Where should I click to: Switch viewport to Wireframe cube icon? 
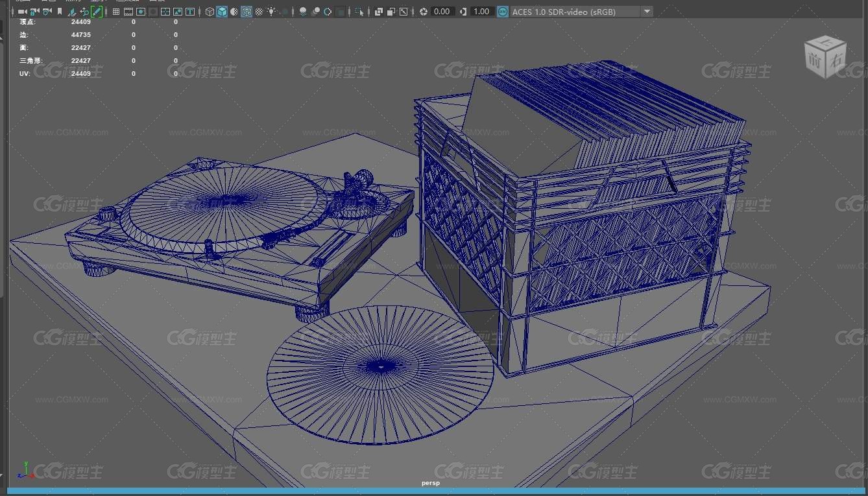point(210,12)
